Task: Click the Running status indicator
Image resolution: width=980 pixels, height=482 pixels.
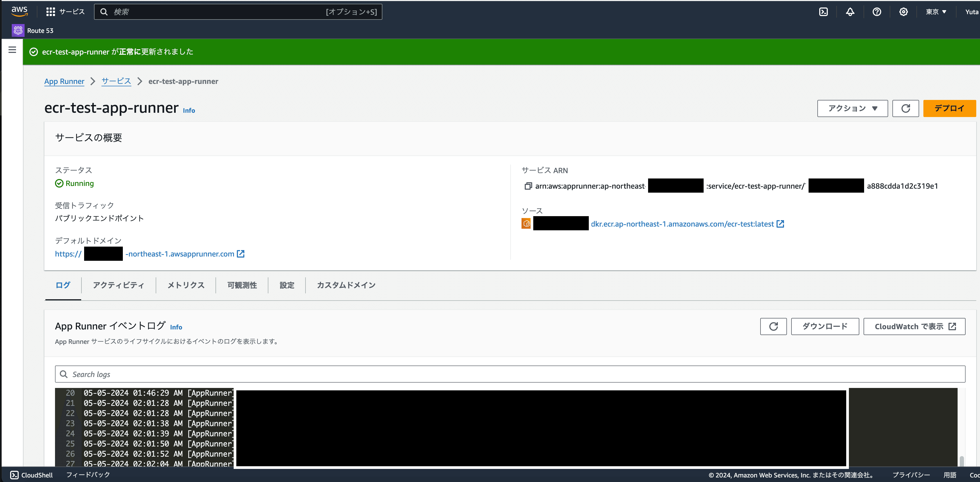Action: [75, 184]
